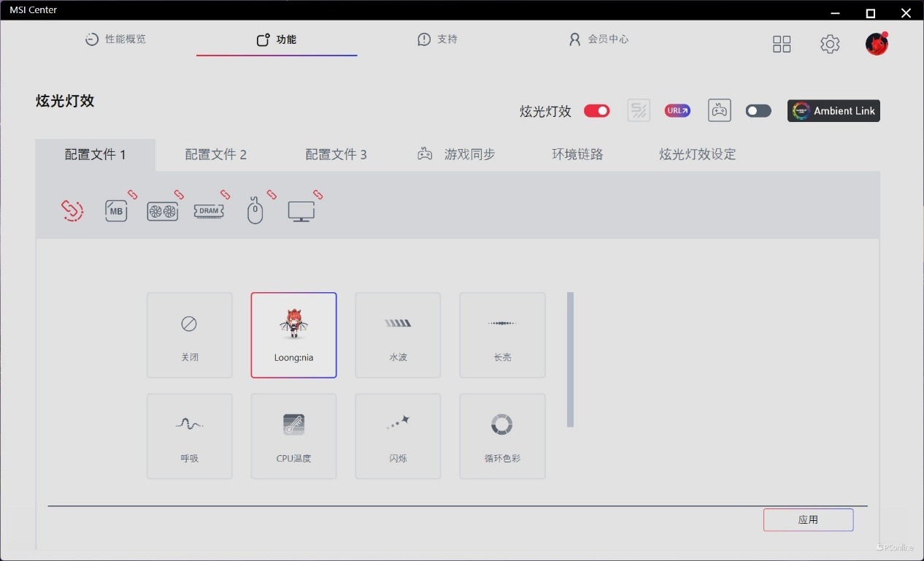The width and height of the screenshot is (924, 561).
Task: Disable the 炫光灯效 master lighting switch
Action: click(x=596, y=110)
